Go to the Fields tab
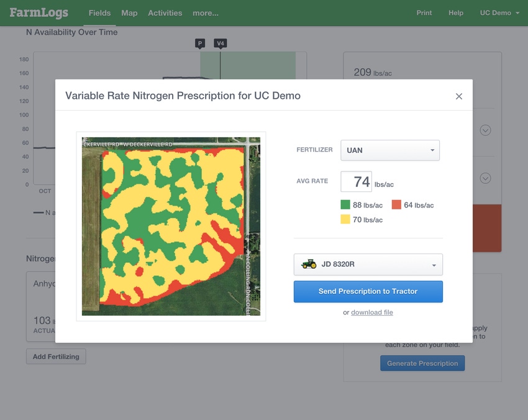The image size is (528, 420). click(99, 13)
